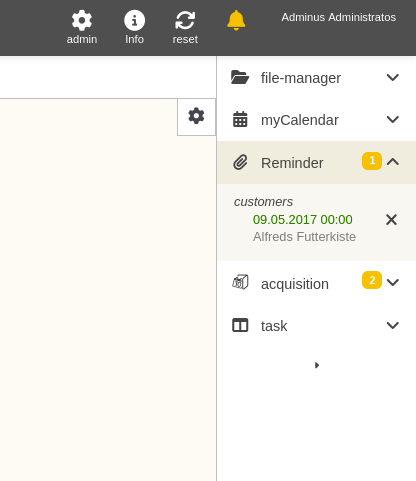Open reminder dated 09.05.2017 00:00
The height and width of the screenshot is (481, 416).
point(303,220)
